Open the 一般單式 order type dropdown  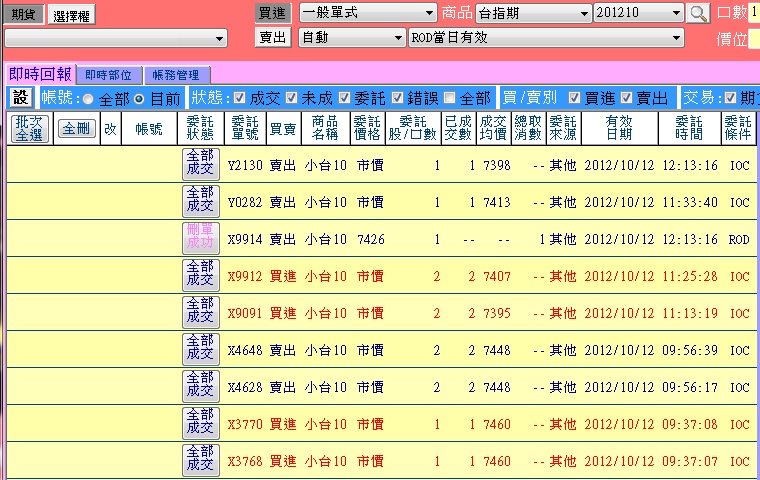pos(368,13)
